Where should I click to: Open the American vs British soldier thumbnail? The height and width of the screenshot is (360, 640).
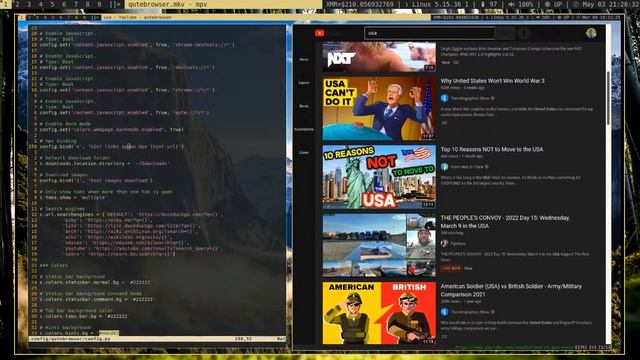click(x=379, y=313)
